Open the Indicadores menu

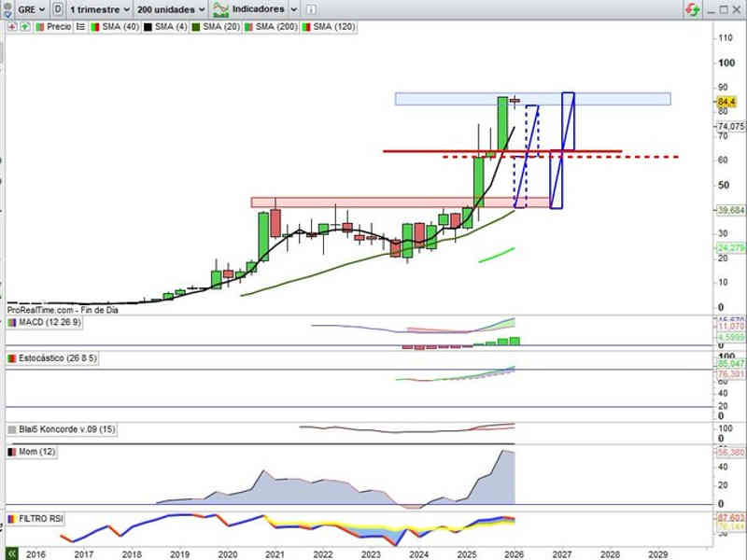point(252,9)
